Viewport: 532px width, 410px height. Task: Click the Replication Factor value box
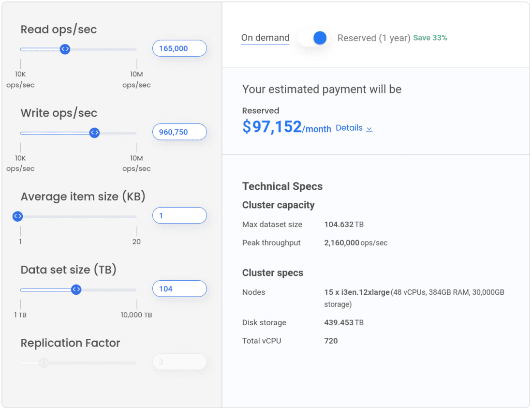[179, 362]
